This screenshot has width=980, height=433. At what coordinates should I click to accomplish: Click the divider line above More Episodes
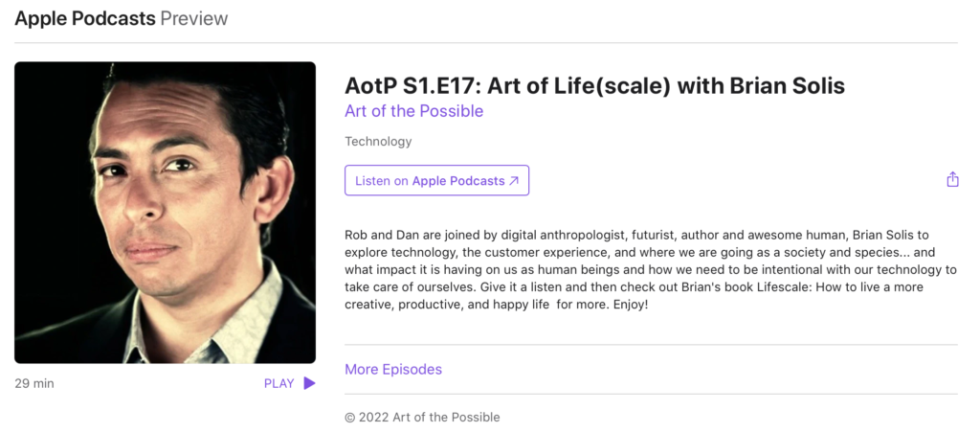pos(650,345)
